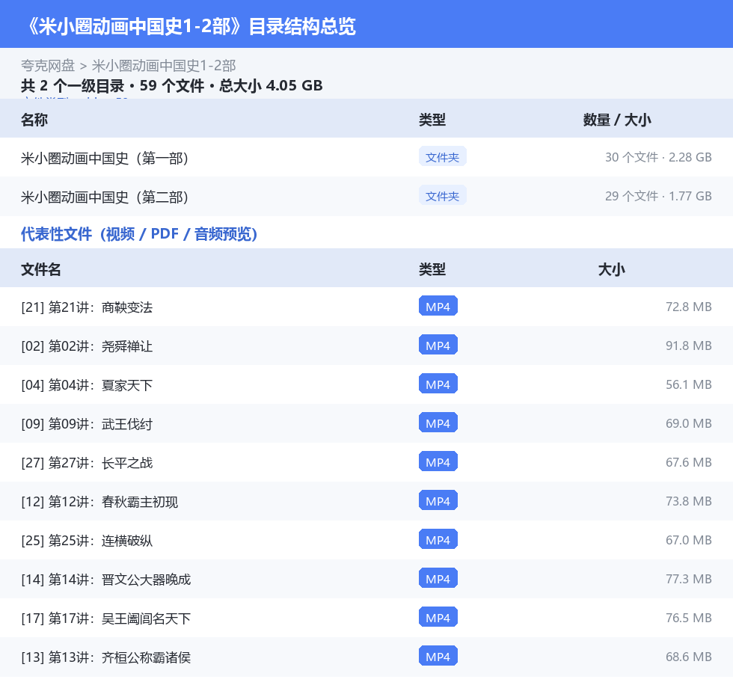Click the 数量 / 大小 column header
Screen dimensions: 733x700
click(617, 120)
